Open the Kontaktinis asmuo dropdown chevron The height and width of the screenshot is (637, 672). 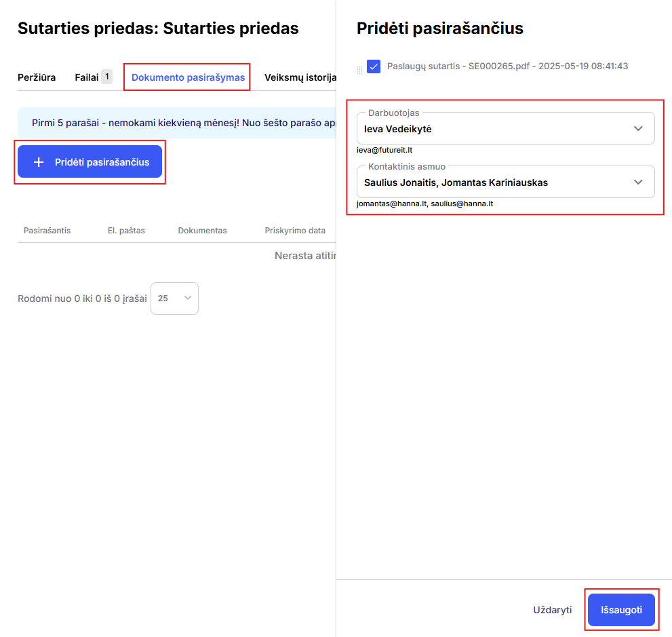(x=638, y=182)
